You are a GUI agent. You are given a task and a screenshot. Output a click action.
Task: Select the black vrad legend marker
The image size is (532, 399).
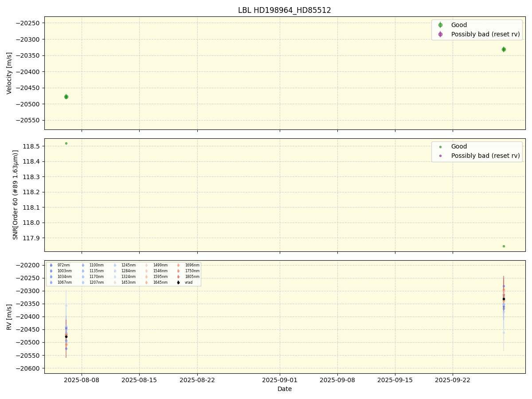(178, 282)
